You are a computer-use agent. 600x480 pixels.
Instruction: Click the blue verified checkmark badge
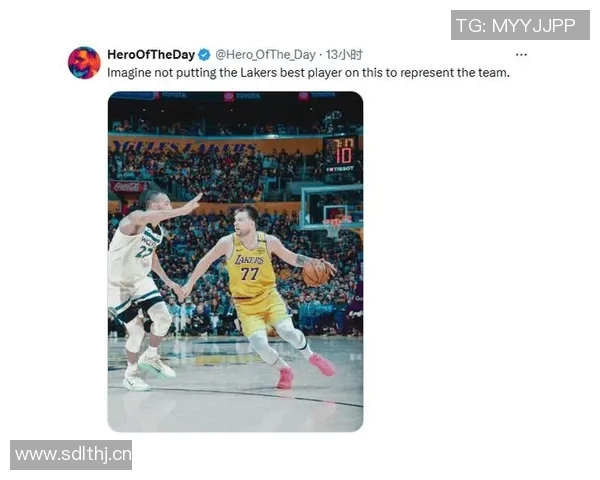[204, 55]
